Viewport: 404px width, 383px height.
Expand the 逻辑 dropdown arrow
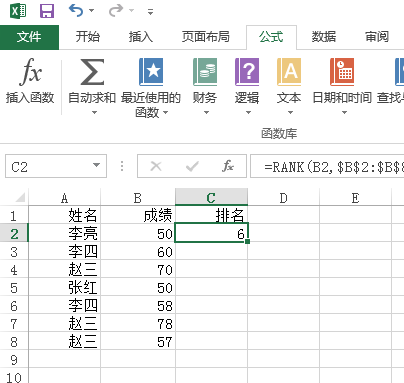(x=248, y=113)
